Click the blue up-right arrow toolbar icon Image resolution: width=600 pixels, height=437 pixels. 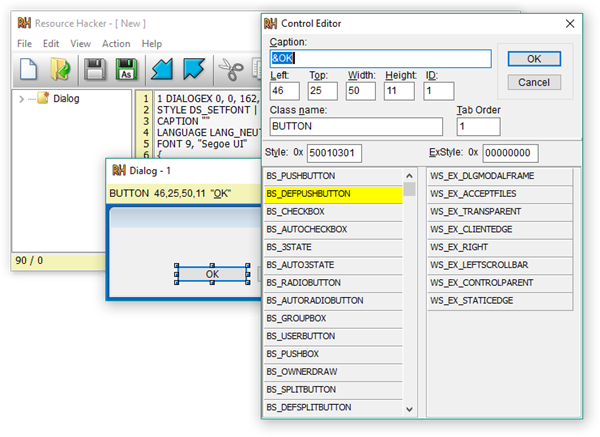pos(194,69)
